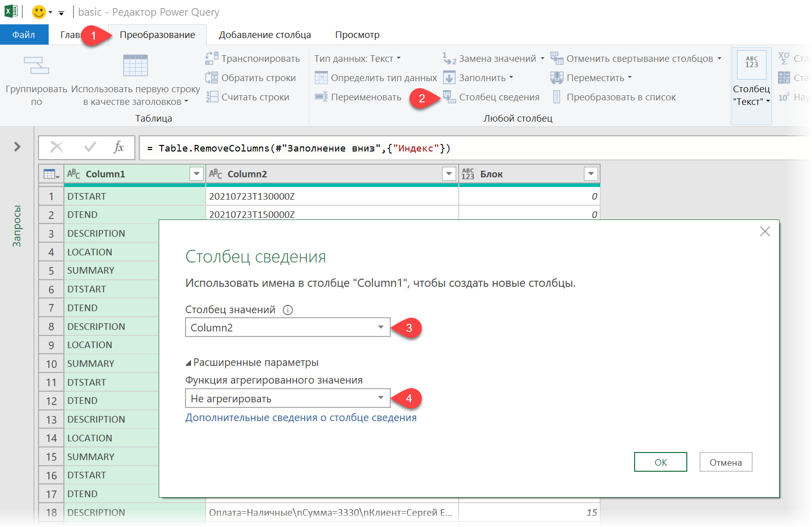812x527 pixels.
Task: Click the Replace Values icon
Action: pyautogui.click(x=450, y=58)
